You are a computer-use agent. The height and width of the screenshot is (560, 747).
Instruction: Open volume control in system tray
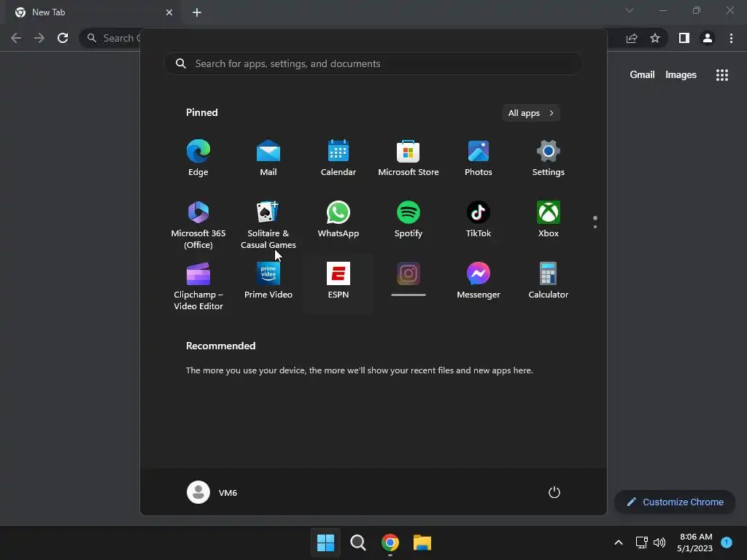click(659, 542)
